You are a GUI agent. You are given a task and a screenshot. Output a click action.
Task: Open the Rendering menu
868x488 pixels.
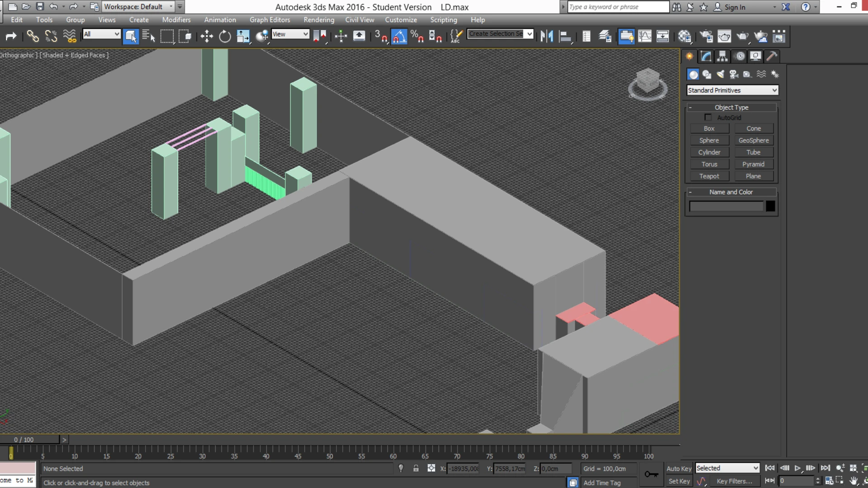[319, 20]
